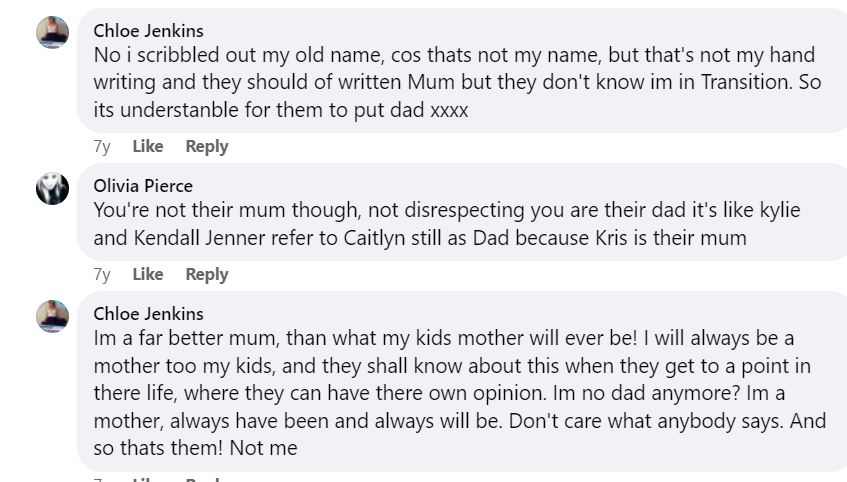The height and width of the screenshot is (482, 847).
Task: Open Chloe Jenkins' avatar beside her last comment
Action: (x=53, y=316)
